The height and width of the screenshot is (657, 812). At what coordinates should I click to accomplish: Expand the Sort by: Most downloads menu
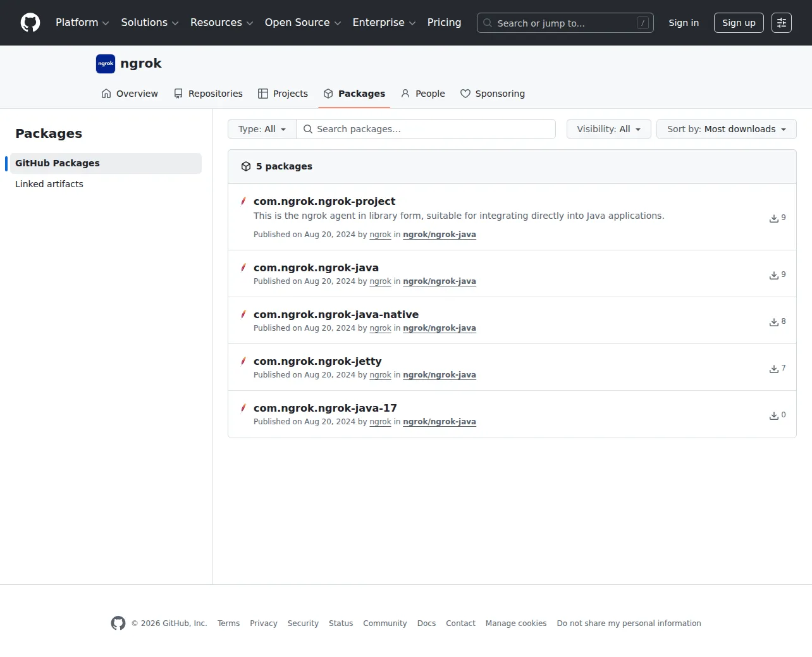(726, 129)
